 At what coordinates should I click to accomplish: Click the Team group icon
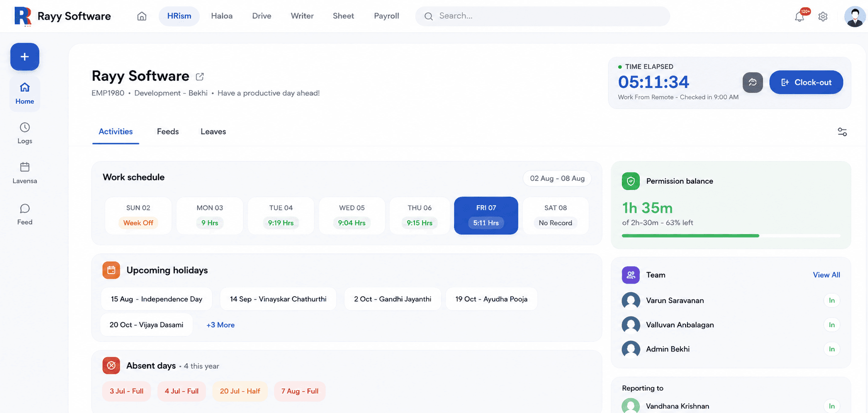631,275
